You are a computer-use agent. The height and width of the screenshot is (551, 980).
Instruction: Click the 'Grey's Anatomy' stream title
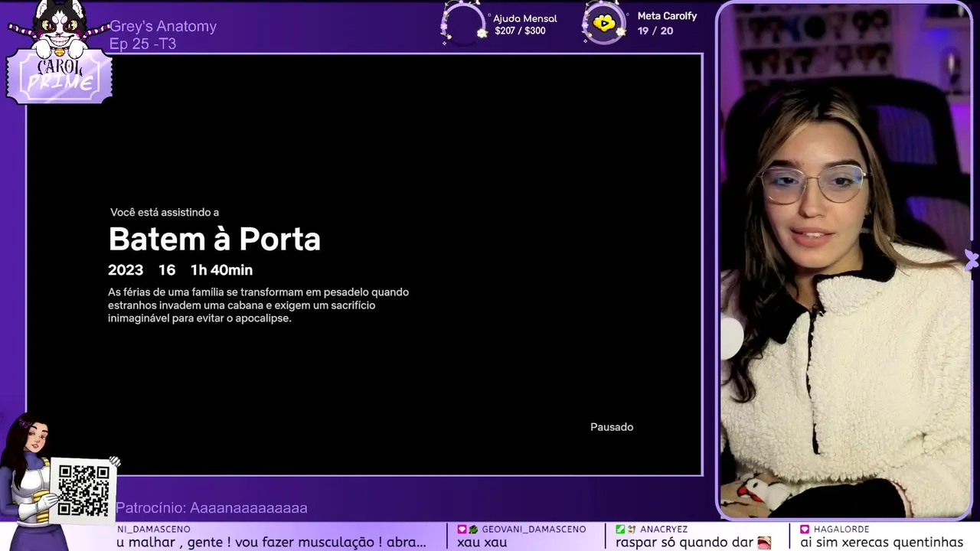(x=163, y=26)
